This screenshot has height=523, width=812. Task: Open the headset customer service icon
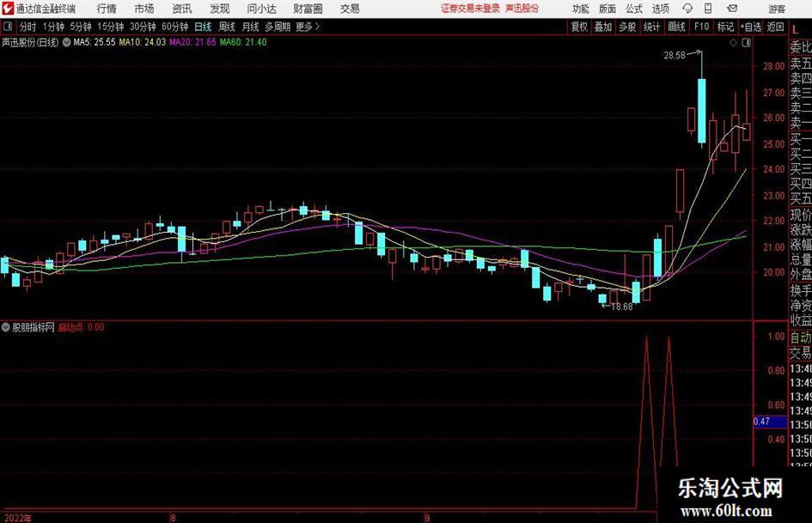pos(687,9)
